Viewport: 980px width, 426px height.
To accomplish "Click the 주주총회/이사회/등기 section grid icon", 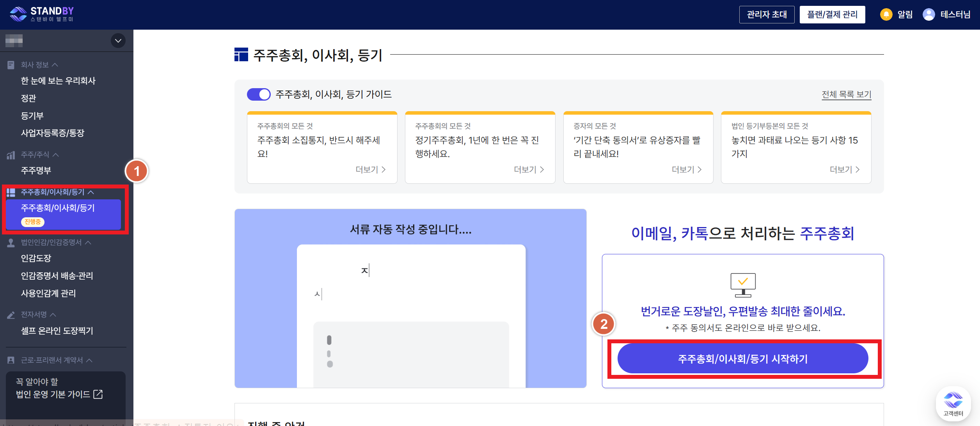I will click(11, 192).
